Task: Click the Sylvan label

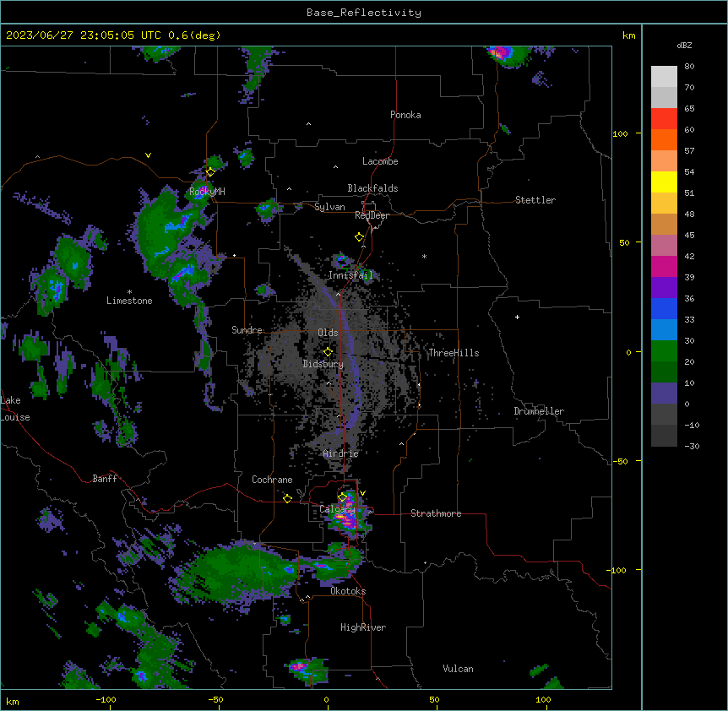Action: tap(329, 207)
